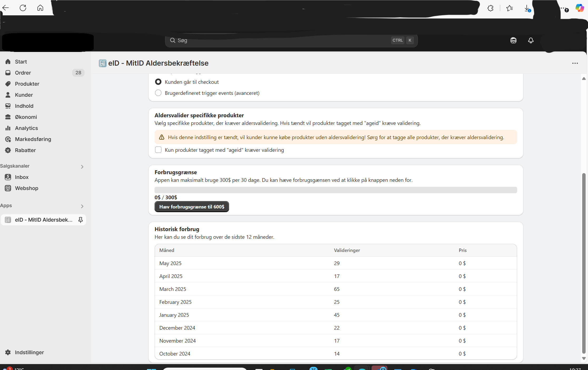Select the 'Kunden går til checkout' radio button
This screenshot has width=588, height=370.
158,82
